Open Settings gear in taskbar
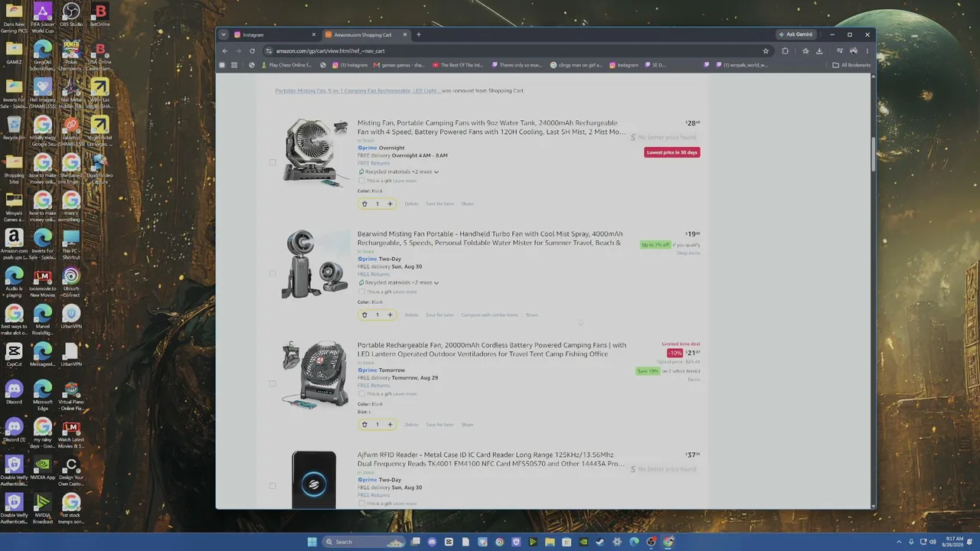Viewport: 980px width, 551px height. click(x=617, y=542)
